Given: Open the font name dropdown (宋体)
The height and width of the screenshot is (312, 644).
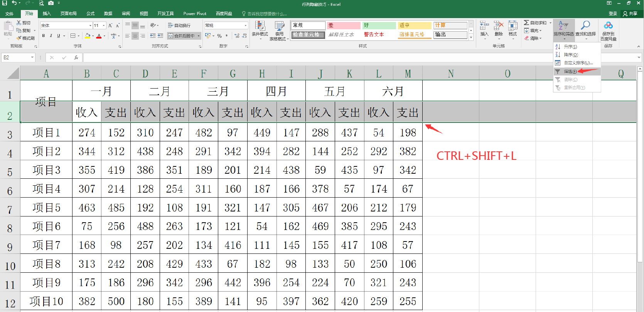Looking at the screenshot, I should 90,25.
